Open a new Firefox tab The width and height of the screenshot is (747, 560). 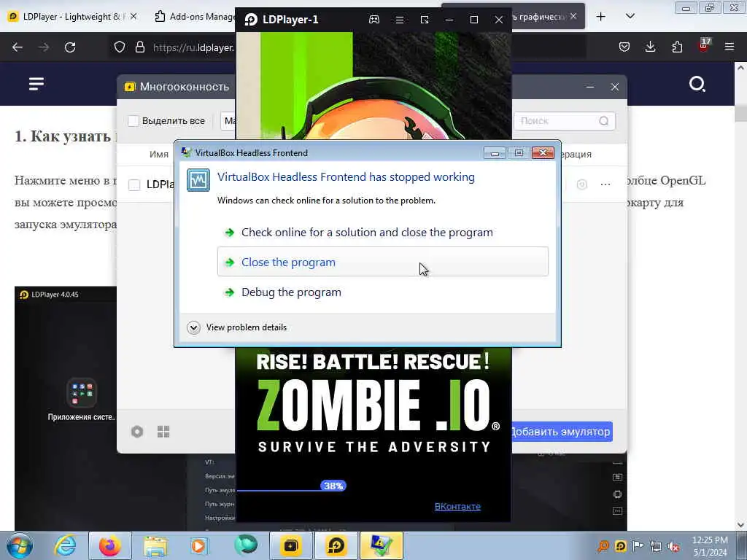pyautogui.click(x=601, y=17)
